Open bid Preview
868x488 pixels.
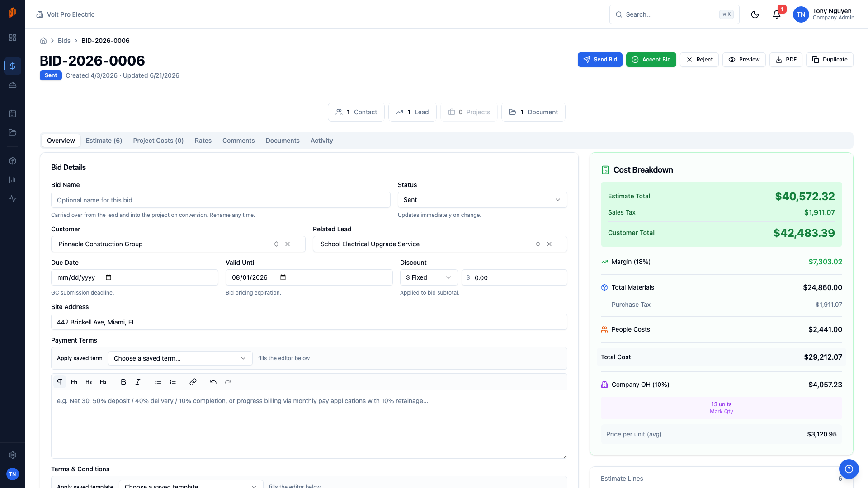(744, 60)
